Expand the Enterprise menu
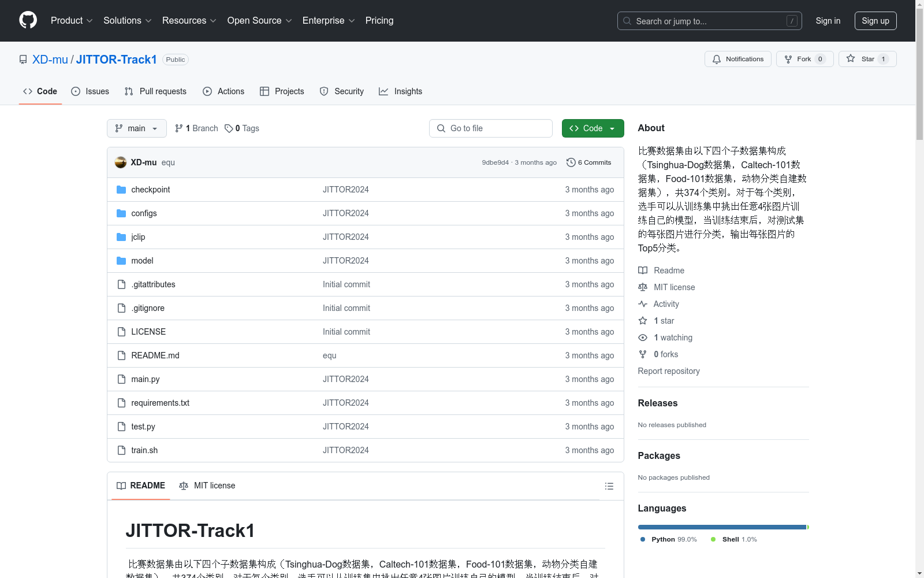Viewport: 924px width, 578px height. point(329,20)
